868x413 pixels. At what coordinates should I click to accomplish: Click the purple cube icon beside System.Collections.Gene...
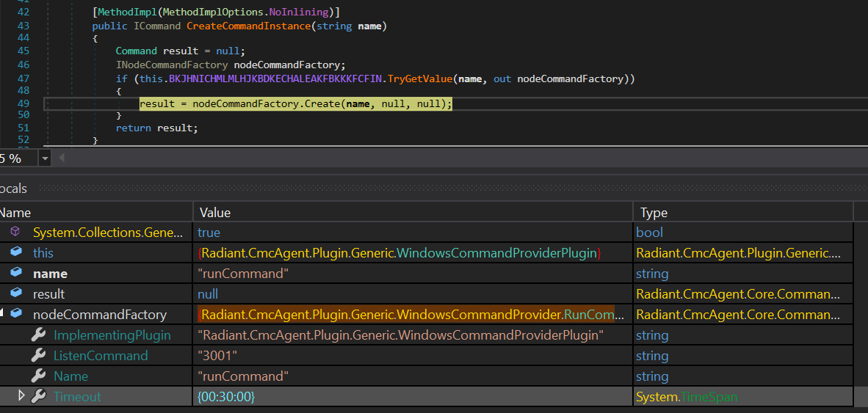[x=15, y=232]
